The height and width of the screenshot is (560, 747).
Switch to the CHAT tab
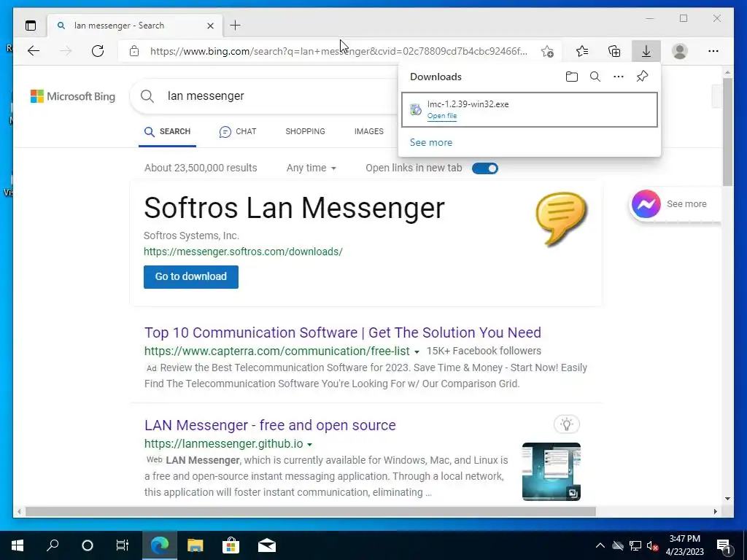pyautogui.click(x=238, y=132)
